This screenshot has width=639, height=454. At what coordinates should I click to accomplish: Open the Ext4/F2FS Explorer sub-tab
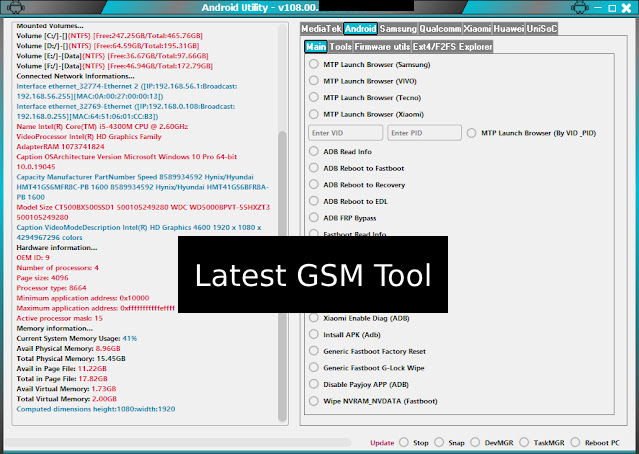[x=452, y=46]
